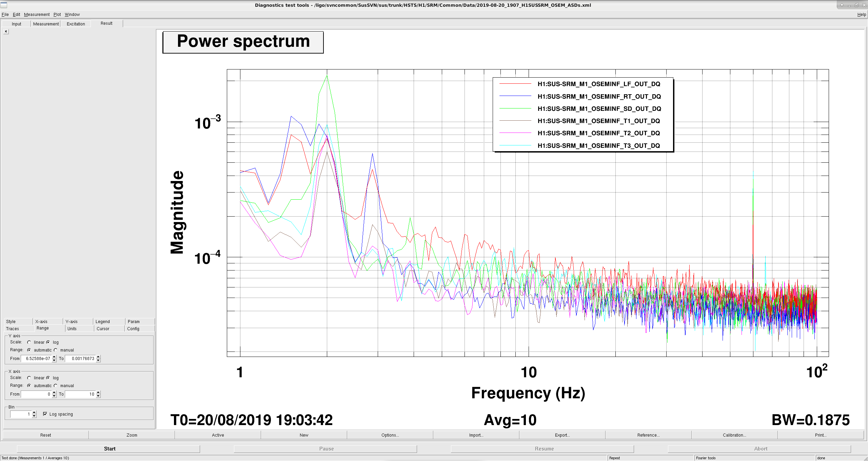Decrease the Y axis To value
Screen dimensions: 868x461
(x=98, y=360)
